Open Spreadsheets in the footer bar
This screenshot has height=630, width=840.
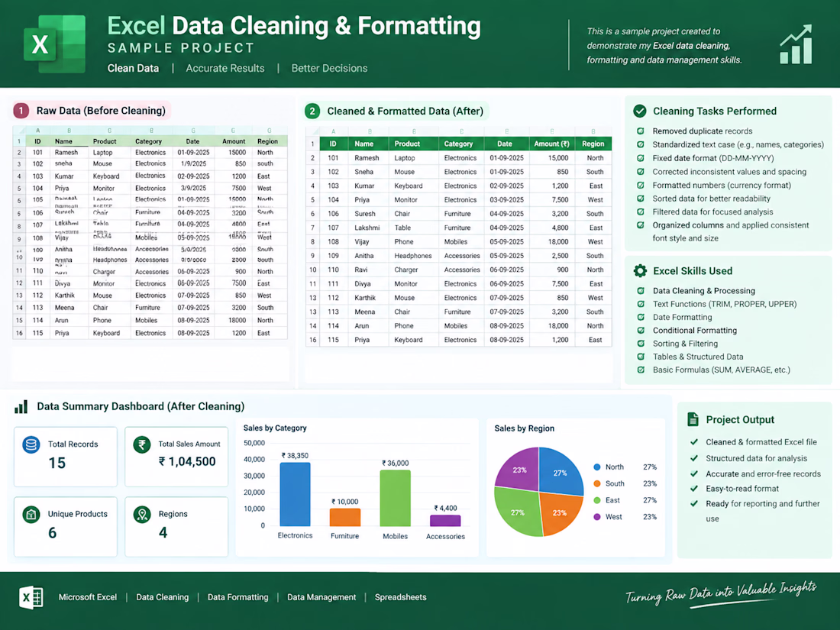coord(401,597)
